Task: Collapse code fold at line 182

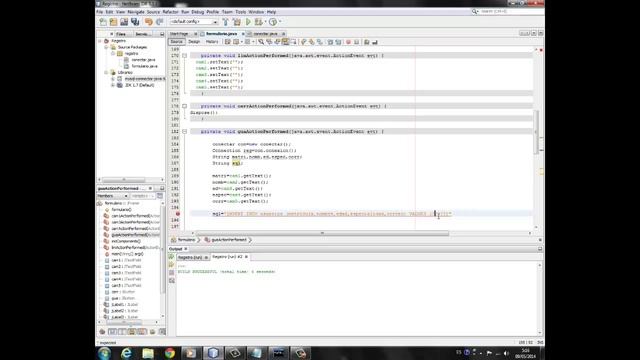Action: (x=184, y=131)
